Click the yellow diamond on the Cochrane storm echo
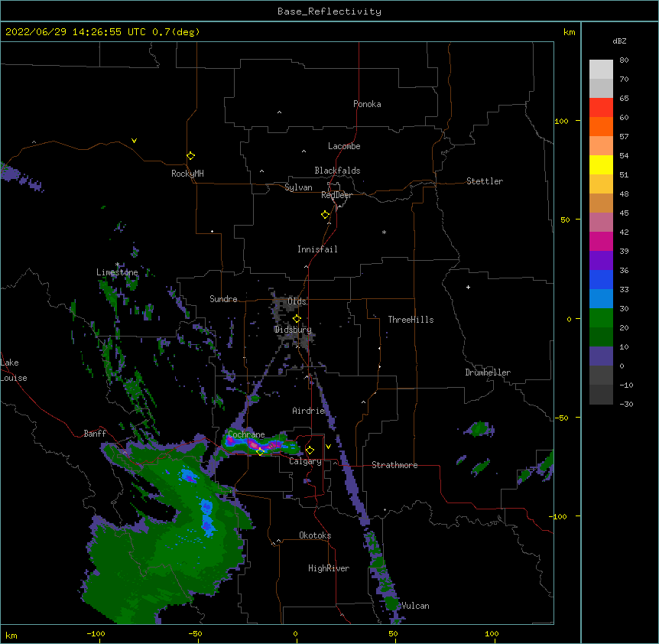659x644 pixels. point(260,451)
